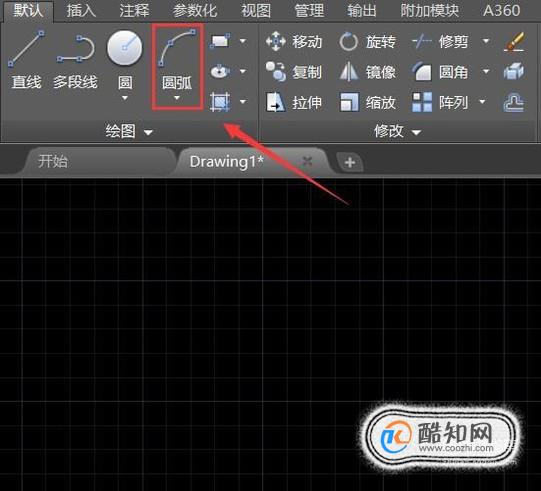
Task: Click the Array (阵列) tool
Action: (x=440, y=102)
